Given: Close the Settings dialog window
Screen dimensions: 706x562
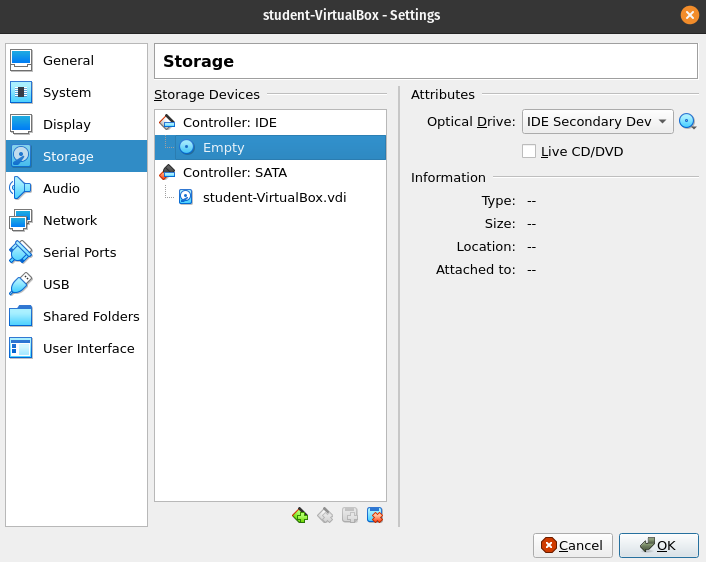Looking at the screenshot, I should point(690,15).
